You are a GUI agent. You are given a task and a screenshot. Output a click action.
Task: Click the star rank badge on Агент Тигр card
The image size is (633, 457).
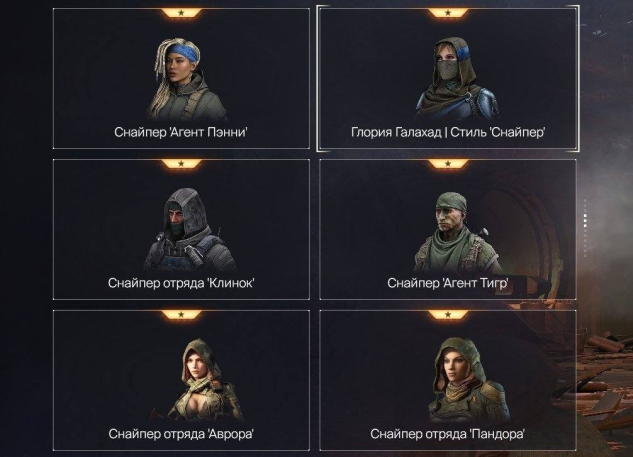pos(448,164)
